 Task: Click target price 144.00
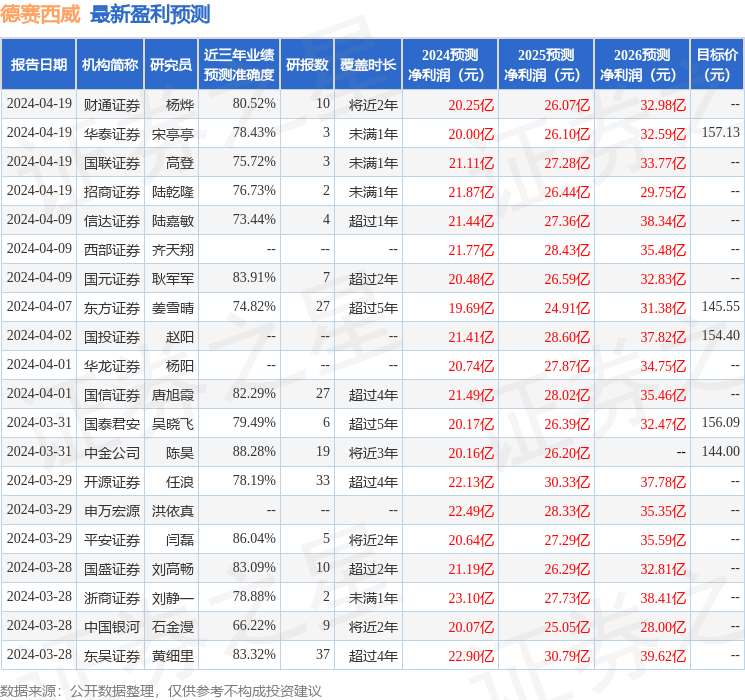(x=721, y=451)
